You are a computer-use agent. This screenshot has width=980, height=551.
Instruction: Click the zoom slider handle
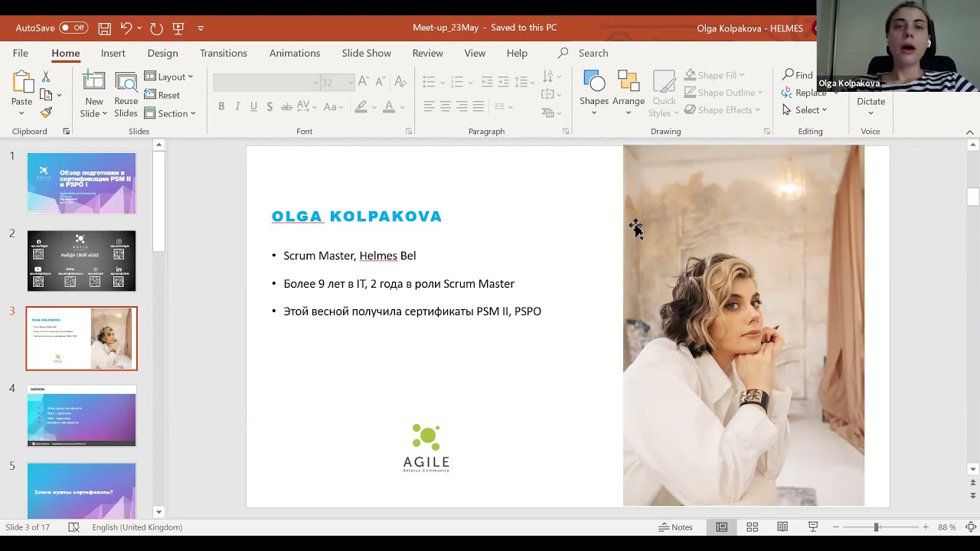coord(877,527)
